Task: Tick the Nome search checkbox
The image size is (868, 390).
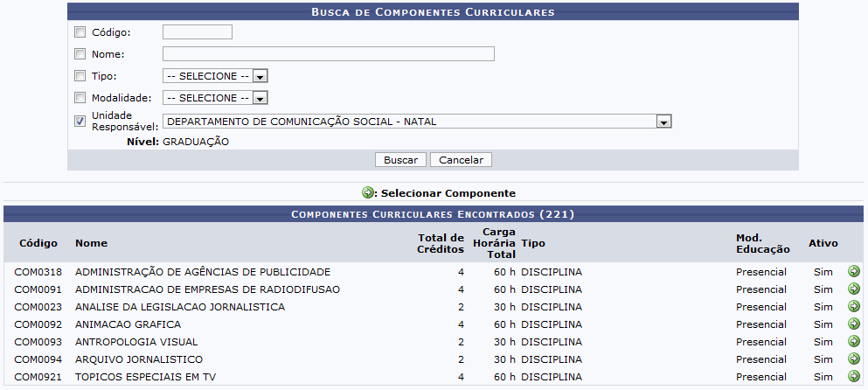Action: (80, 54)
